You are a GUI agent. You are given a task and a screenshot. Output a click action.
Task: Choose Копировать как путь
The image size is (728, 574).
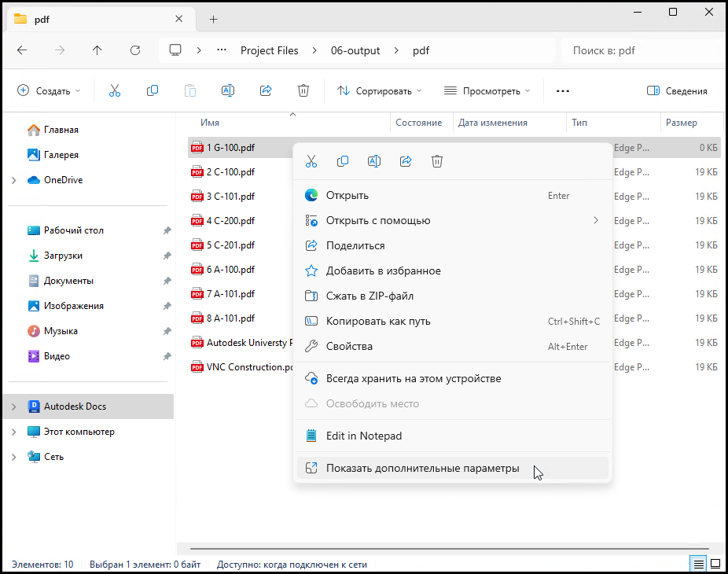(452, 321)
